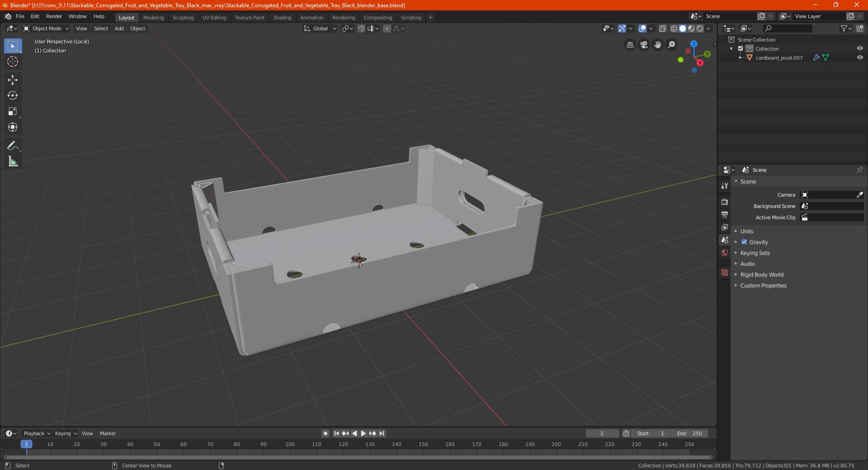Open the Active Tool settings tab
The image size is (868, 470).
coord(725,185)
